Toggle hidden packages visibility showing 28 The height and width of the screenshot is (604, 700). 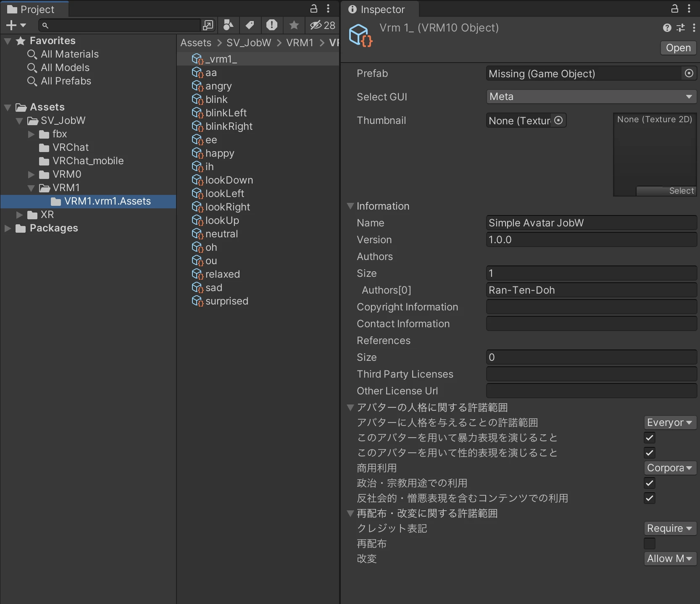(322, 26)
